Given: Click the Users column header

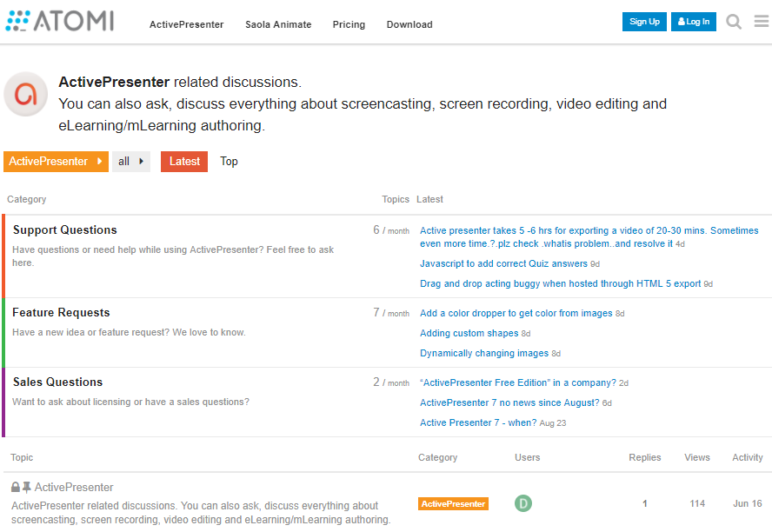Looking at the screenshot, I should point(528,457).
